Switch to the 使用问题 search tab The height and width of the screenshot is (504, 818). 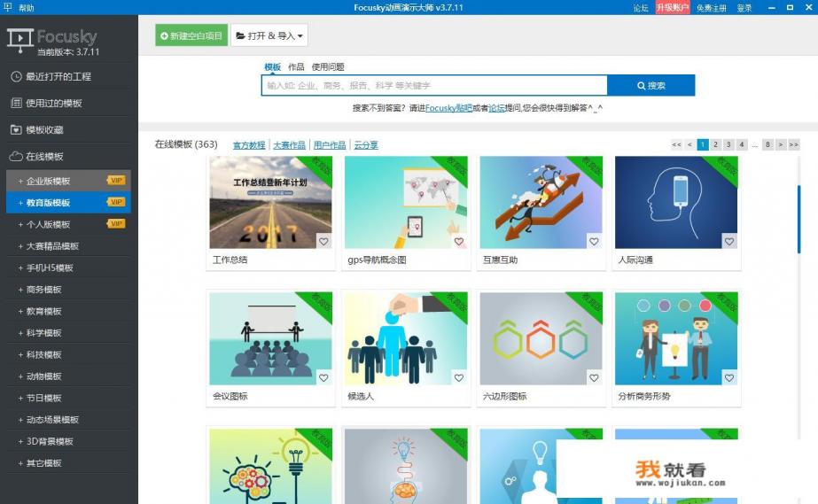pos(328,66)
